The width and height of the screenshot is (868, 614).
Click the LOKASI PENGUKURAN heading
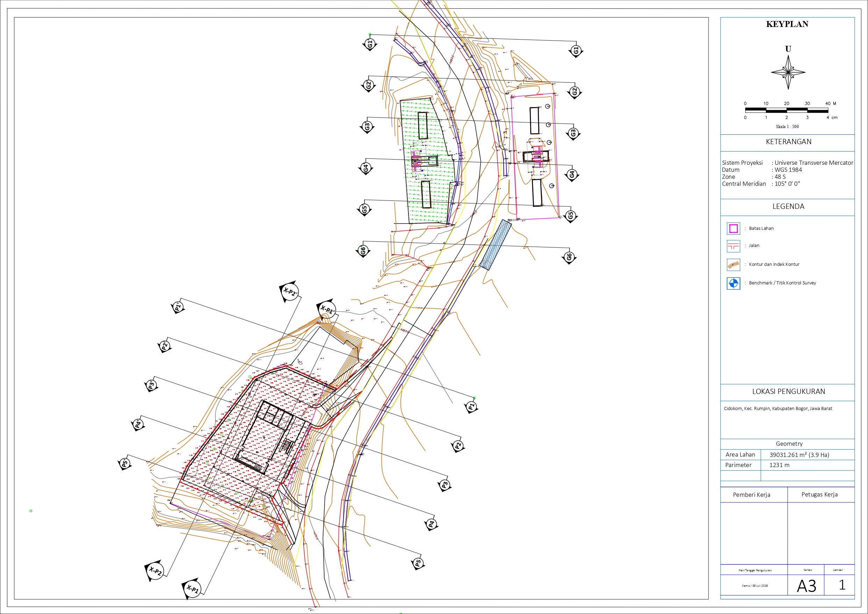[x=789, y=391]
